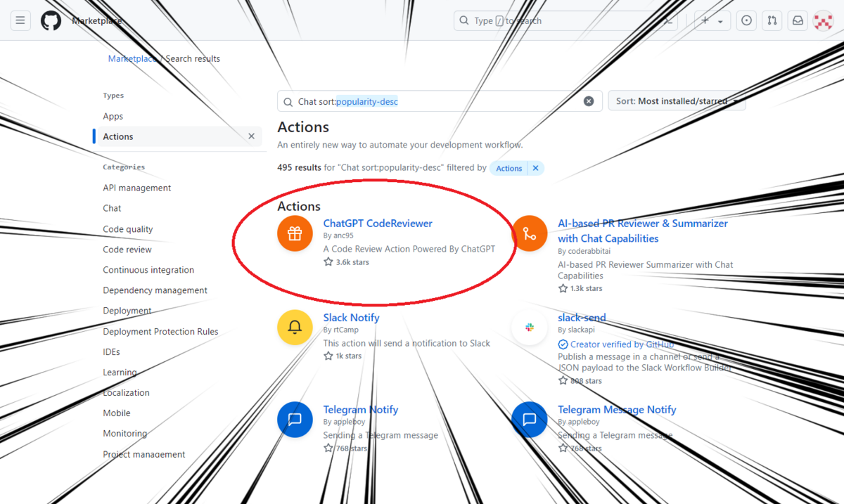Select the Continuous integration category
Image resolution: width=844 pixels, height=504 pixels.
(x=148, y=270)
